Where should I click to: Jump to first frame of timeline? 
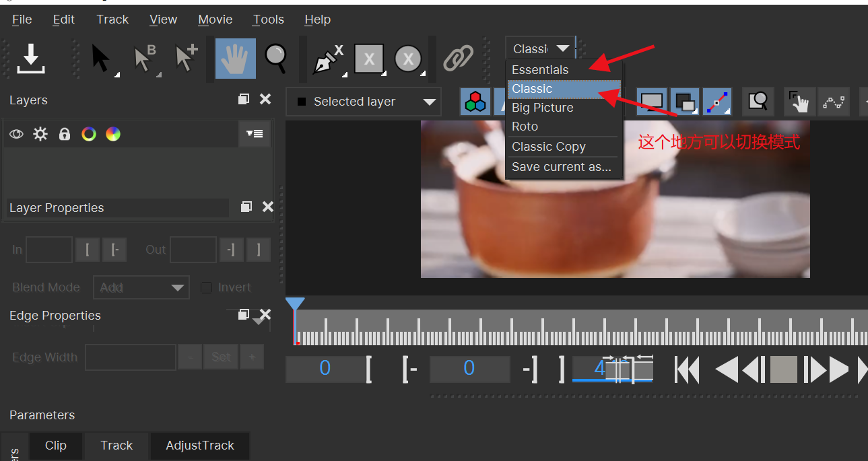pos(688,369)
